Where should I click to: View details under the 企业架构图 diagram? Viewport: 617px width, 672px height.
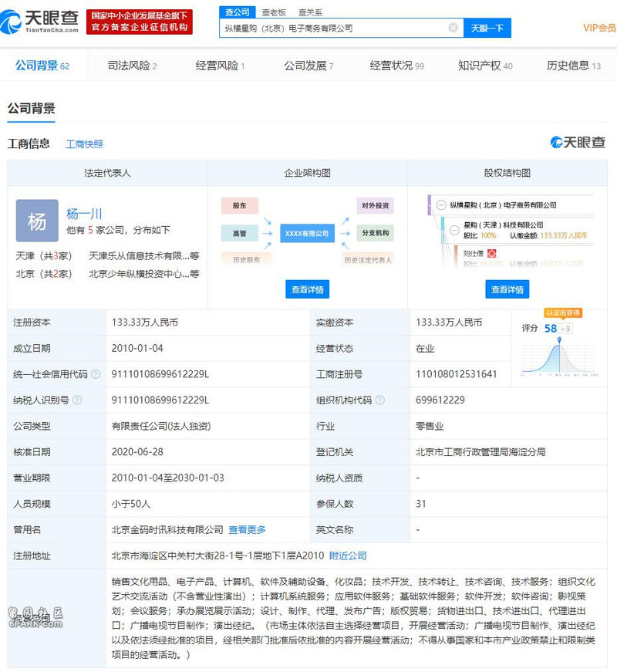click(x=307, y=289)
